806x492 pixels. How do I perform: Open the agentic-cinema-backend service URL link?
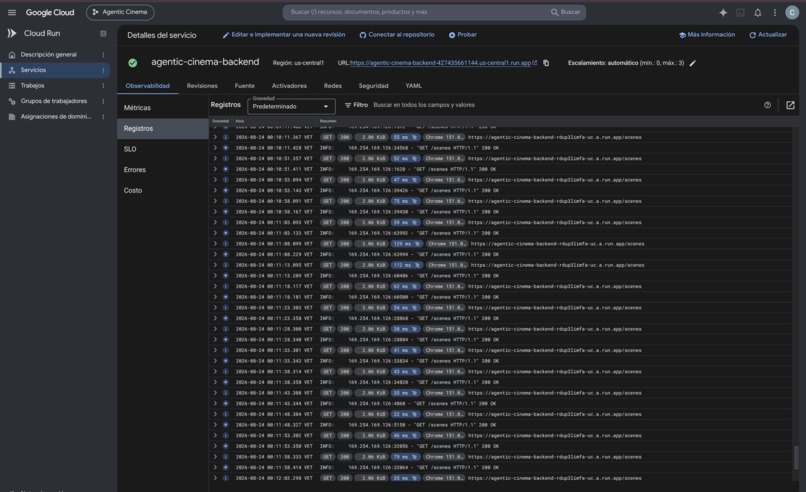click(443, 63)
